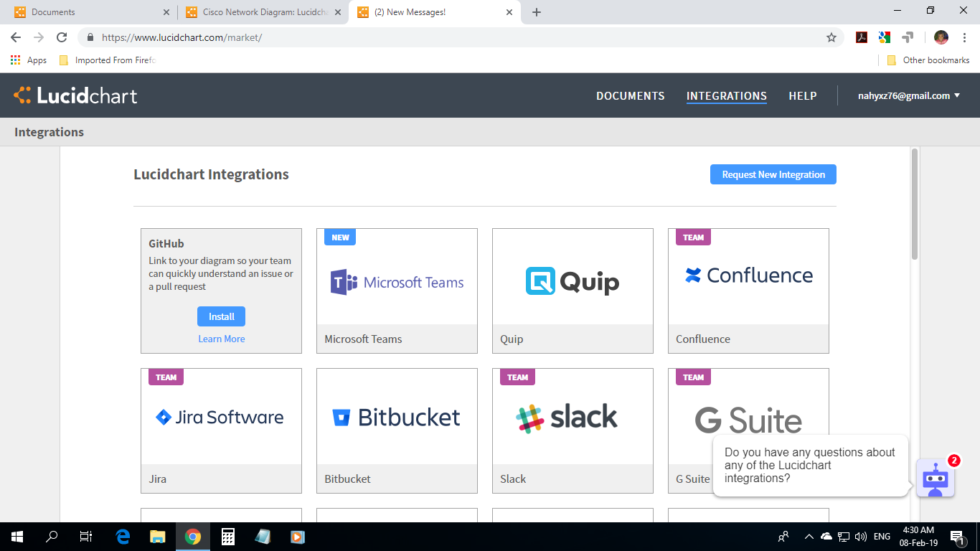Image resolution: width=980 pixels, height=551 pixels.
Task: Follow the GitHub Learn More link
Action: [x=221, y=339]
